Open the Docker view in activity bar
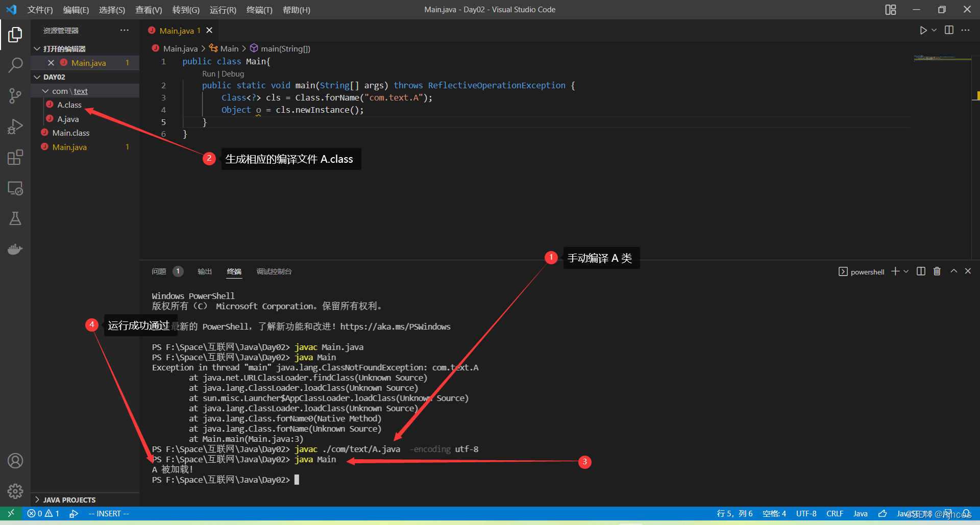Viewport: 980px width, 525px height. [x=15, y=249]
